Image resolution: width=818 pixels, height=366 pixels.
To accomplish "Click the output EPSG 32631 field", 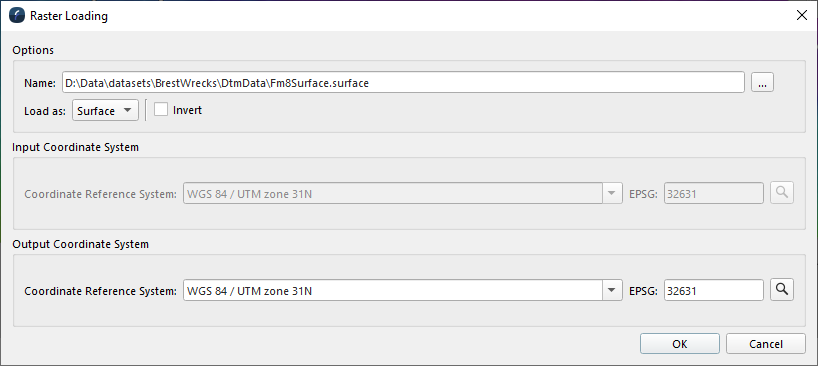I will point(714,290).
